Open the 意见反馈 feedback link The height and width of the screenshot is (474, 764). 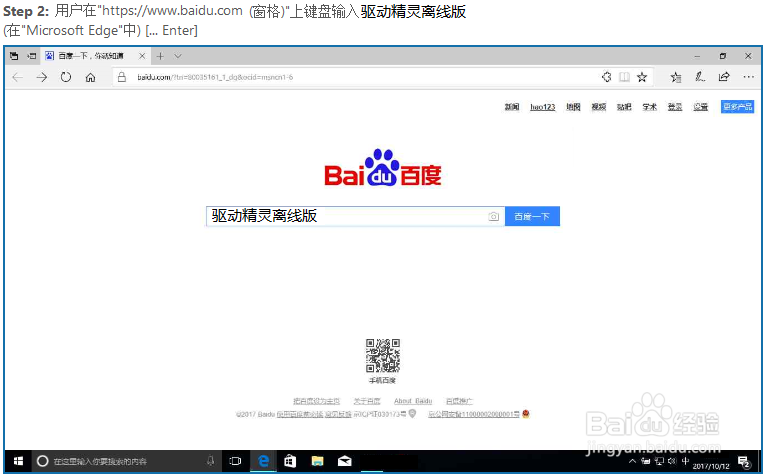click(x=338, y=414)
